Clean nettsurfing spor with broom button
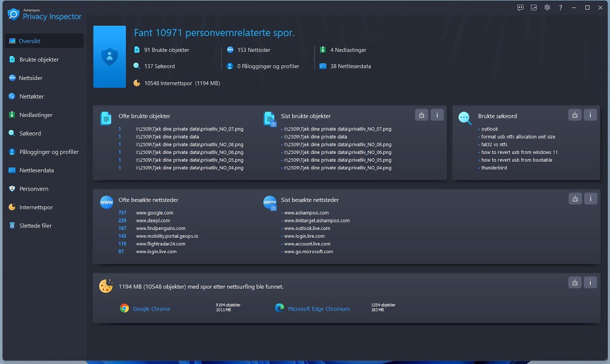The height and width of the screenshot is (364, 610). (x=575, y=283)
